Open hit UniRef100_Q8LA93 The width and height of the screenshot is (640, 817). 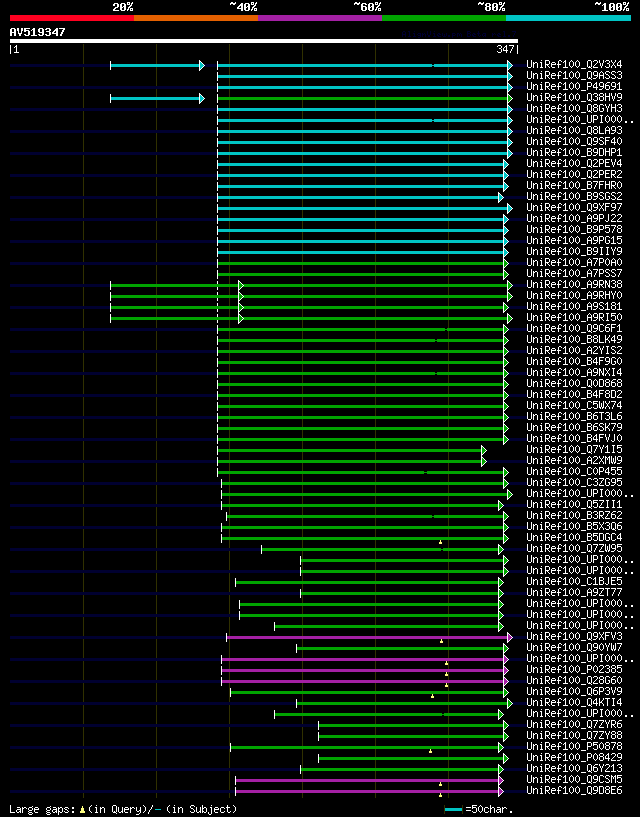point(574,130)
